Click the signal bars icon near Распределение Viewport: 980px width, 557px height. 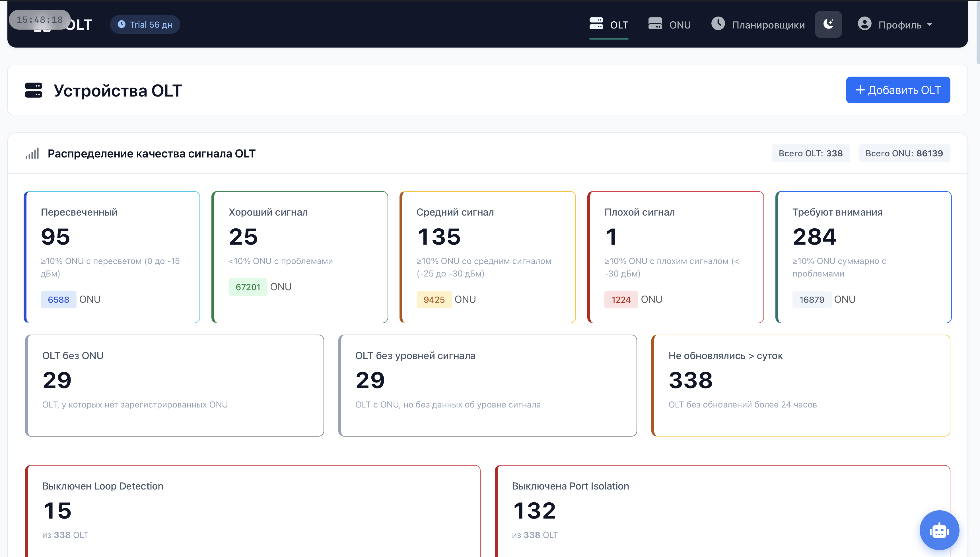(x=32, y=154)
